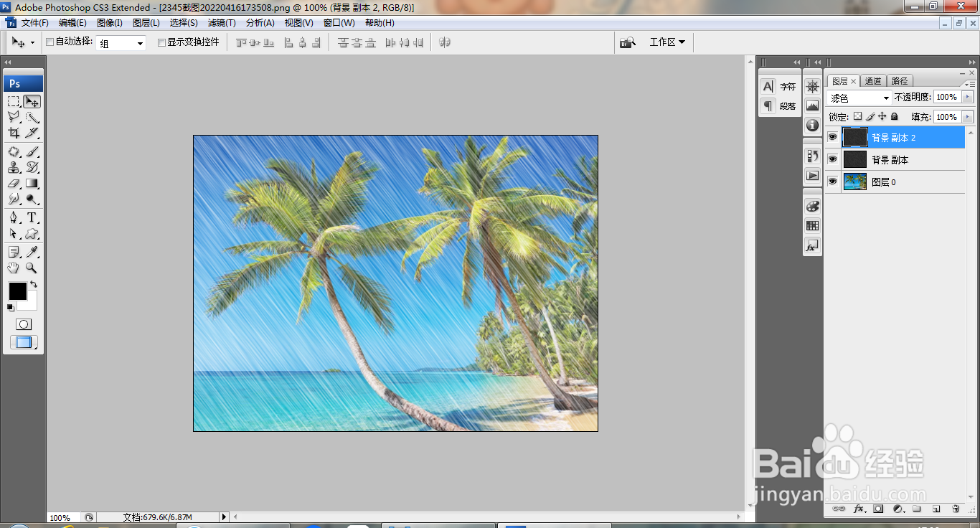This screenshot has height=528, width=980.
Task: Open the 图像(I) menu
Action: [x=110, y=23]
